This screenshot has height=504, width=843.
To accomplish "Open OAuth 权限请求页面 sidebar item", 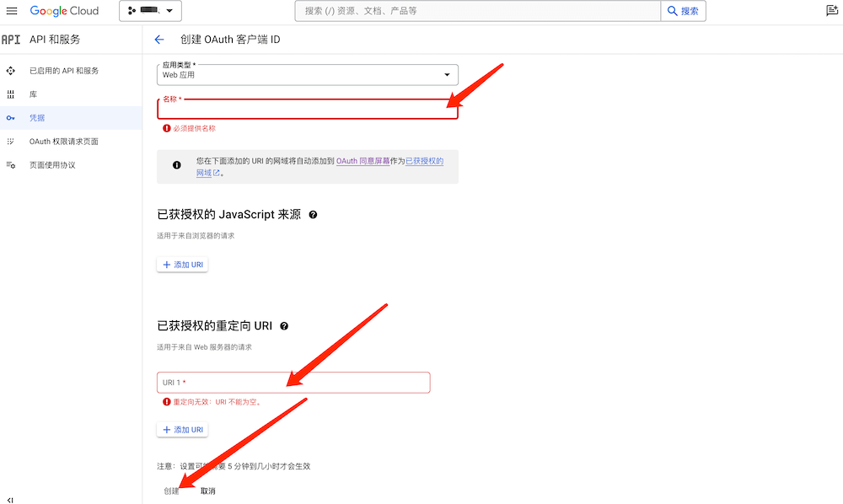I will point(64,142).
